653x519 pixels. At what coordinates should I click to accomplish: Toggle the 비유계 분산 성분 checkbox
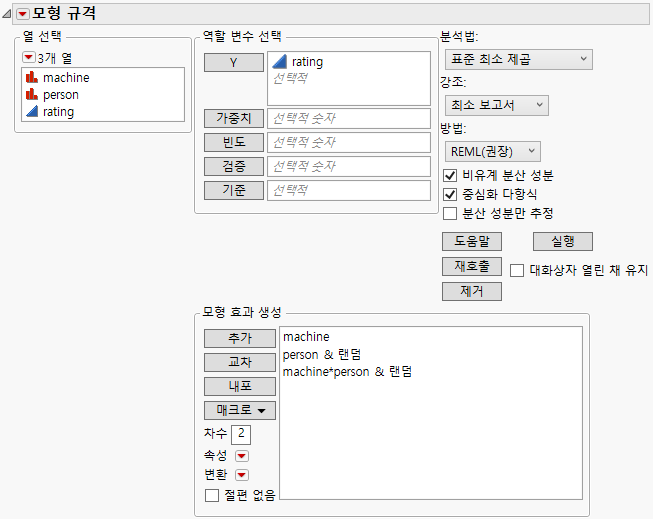click(450, 175)
